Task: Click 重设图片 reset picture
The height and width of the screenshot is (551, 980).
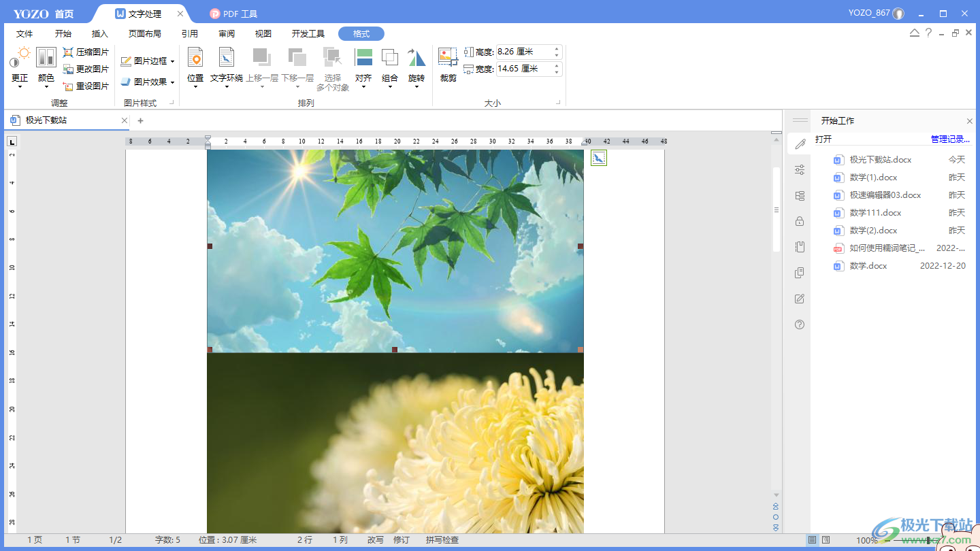Action: click(86, 86)
